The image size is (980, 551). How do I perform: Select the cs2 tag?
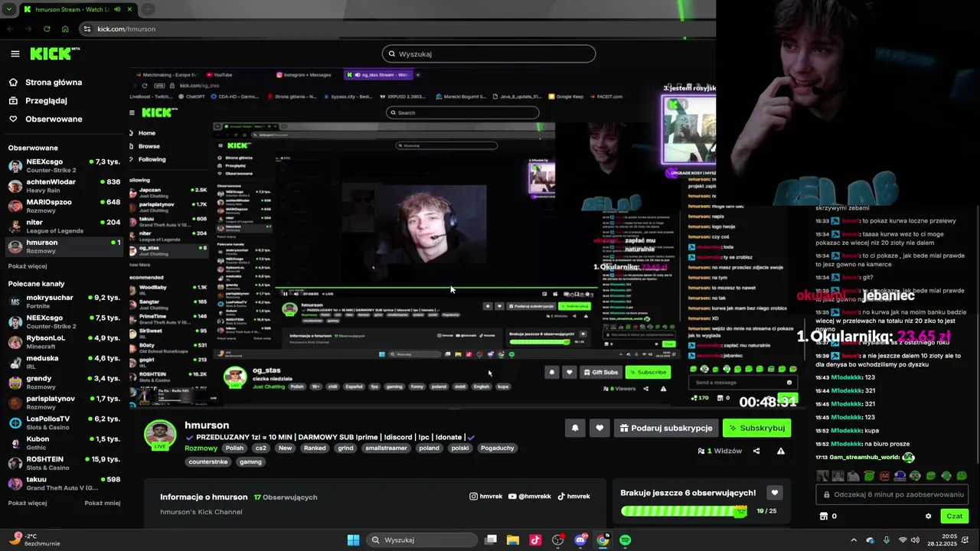point(261,448)
